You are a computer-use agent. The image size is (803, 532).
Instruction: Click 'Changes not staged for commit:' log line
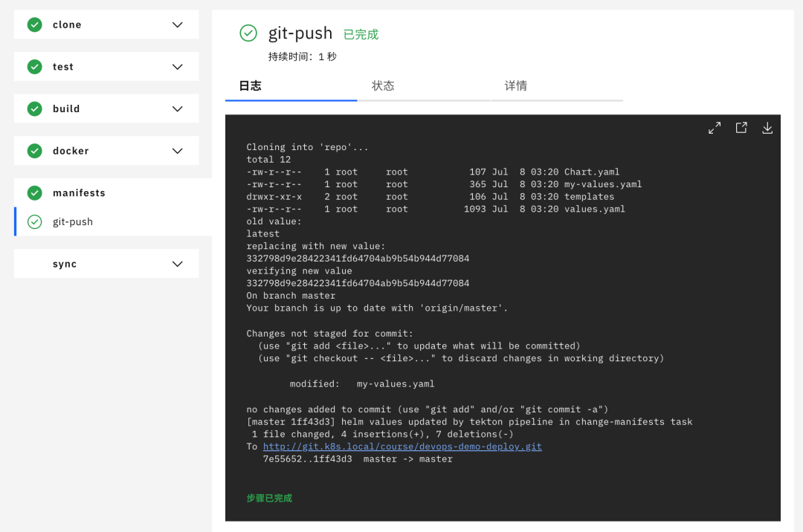pos(330,334)
